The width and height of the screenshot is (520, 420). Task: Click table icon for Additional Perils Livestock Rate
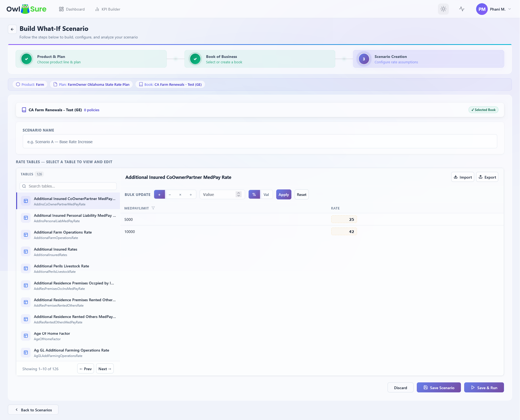click(x=26, y=268)
